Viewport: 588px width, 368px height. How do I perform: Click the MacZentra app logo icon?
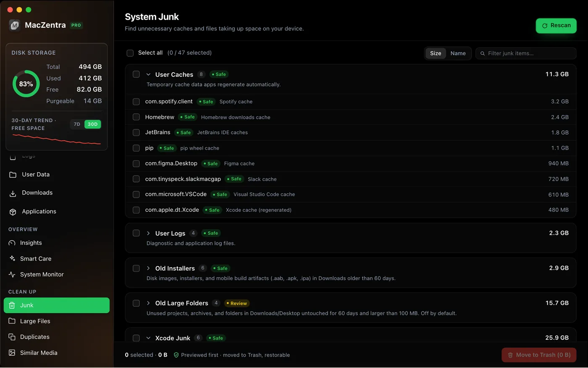click(x=15, y=25)
